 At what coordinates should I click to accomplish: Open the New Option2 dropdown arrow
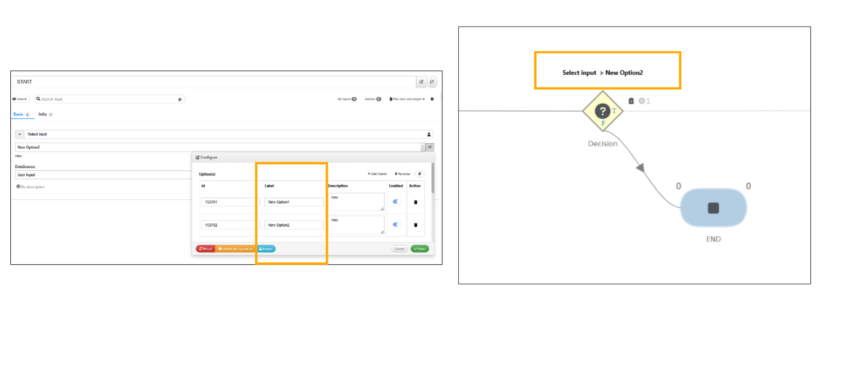tap(423, 147)
